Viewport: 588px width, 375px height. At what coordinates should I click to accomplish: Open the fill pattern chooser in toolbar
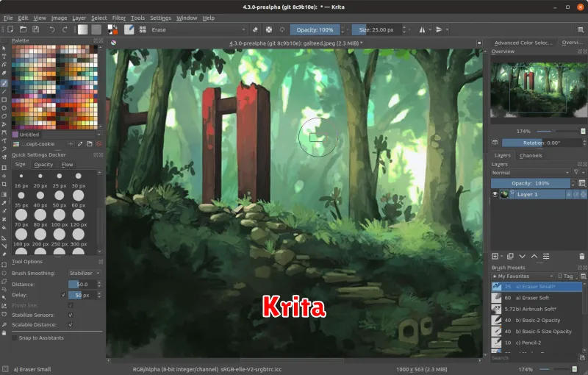coord(96,29)
